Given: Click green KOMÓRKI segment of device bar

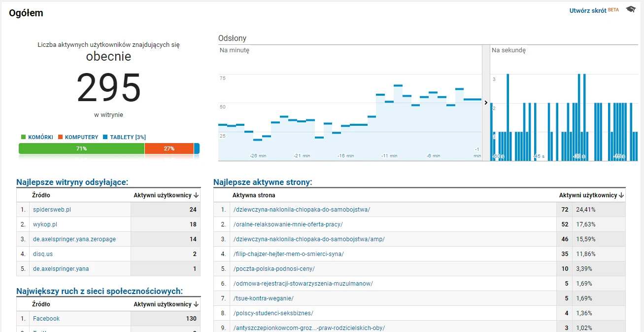Looking at the screenshot, I should pyautogui.click(x=81, y=148).
